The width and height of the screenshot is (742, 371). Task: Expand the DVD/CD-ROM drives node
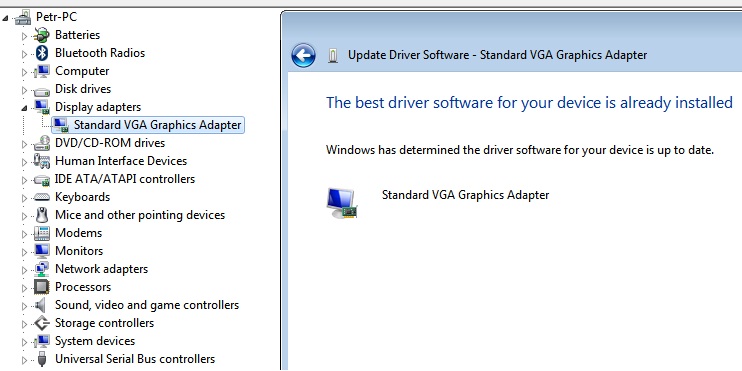[25, 144]
